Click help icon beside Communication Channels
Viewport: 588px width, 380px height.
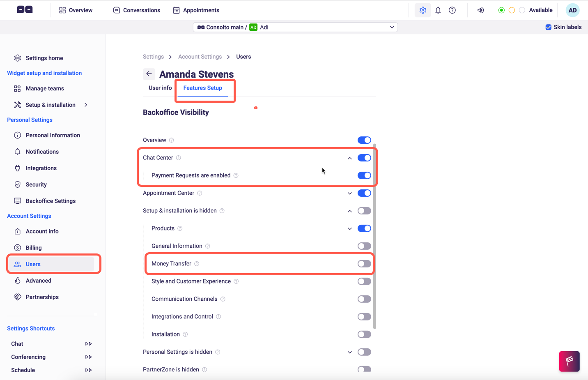pos(223,299)
